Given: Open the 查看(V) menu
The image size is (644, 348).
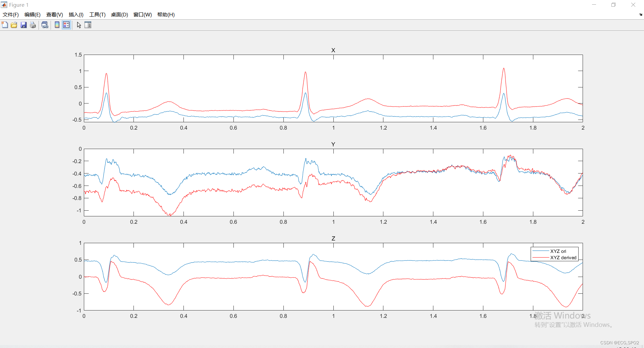Looking at the screenshot, I should [55, 14].
